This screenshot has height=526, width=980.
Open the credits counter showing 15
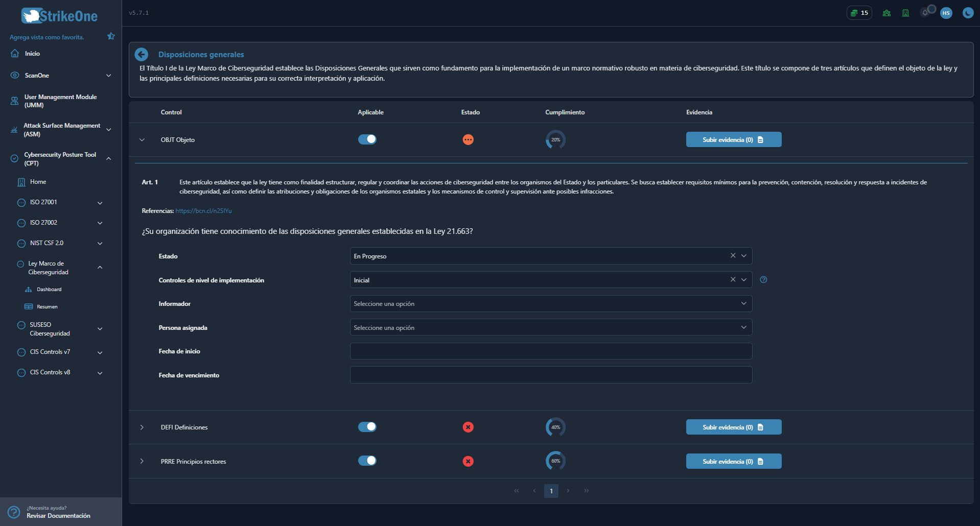[859, 13]
